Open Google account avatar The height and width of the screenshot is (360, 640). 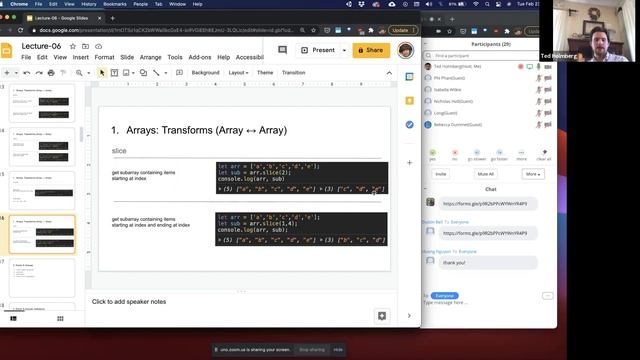click(x=405, y=50)
